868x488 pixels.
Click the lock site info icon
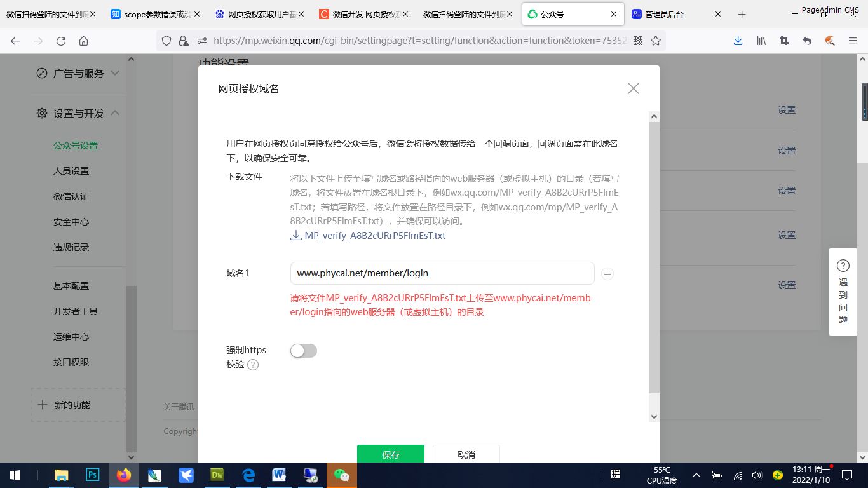(x=184, y=41)
